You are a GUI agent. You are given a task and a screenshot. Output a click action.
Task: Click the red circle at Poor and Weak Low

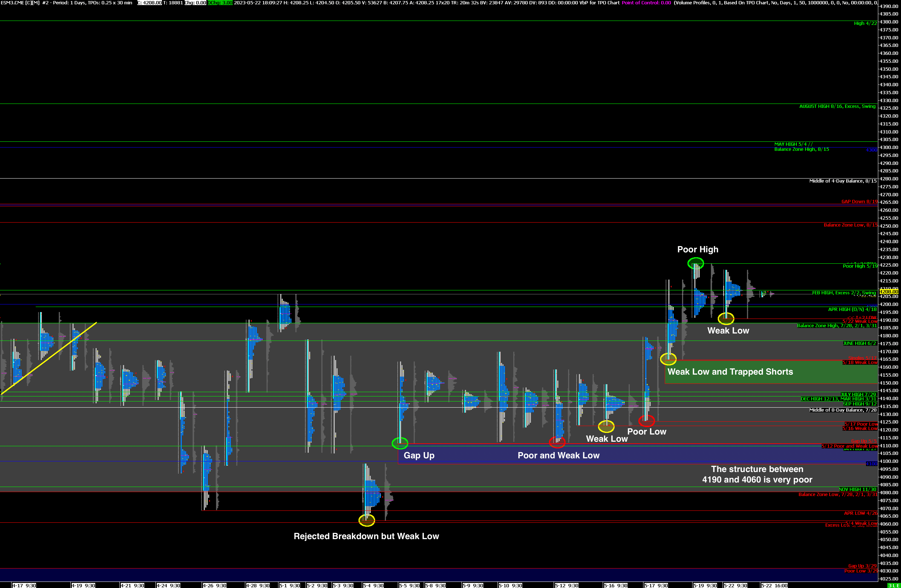[x=557, y=442]
